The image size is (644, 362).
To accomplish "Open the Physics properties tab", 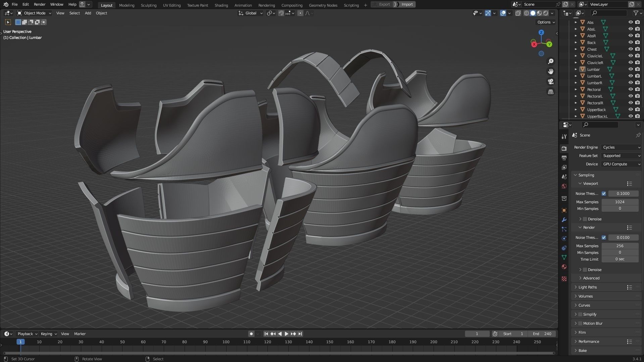I will click(564, 239).
